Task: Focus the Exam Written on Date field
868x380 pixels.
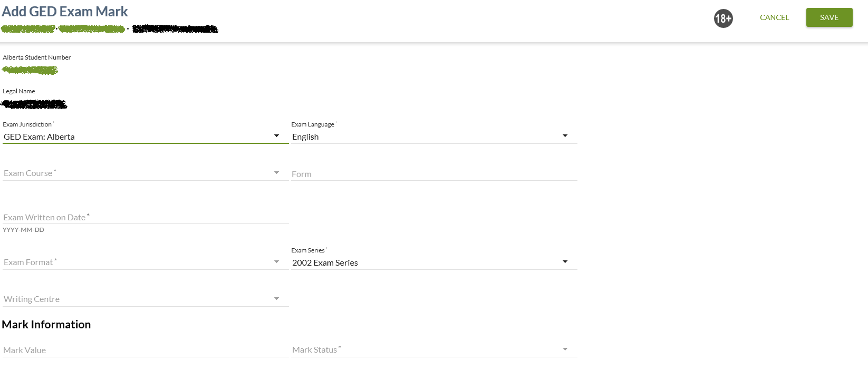Action: pos(145,217)
